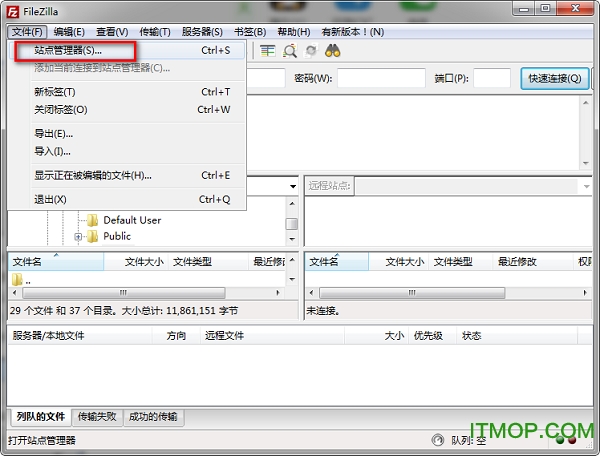
Task: Sort remote files by 文件大小 column
Action: tap(399, 262)
